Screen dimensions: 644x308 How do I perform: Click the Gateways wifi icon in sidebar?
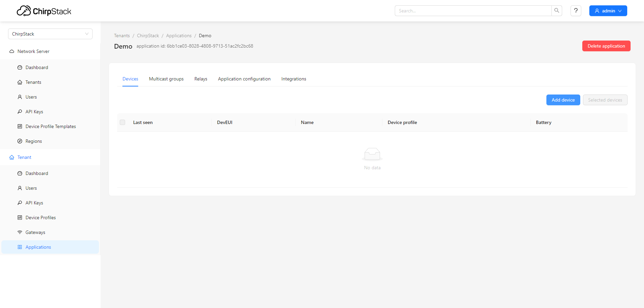pyautogui.click(x=20, y=232)
